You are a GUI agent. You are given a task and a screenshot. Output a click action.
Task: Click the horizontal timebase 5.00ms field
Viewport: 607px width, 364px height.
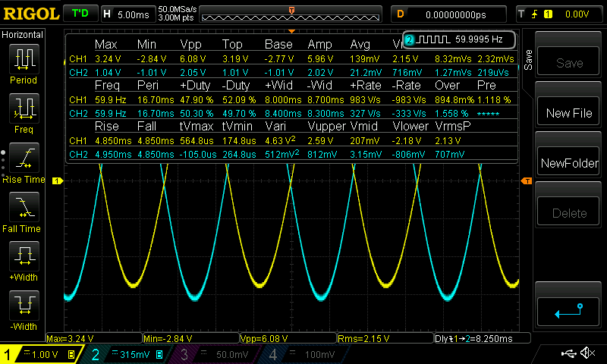point(128,14)
